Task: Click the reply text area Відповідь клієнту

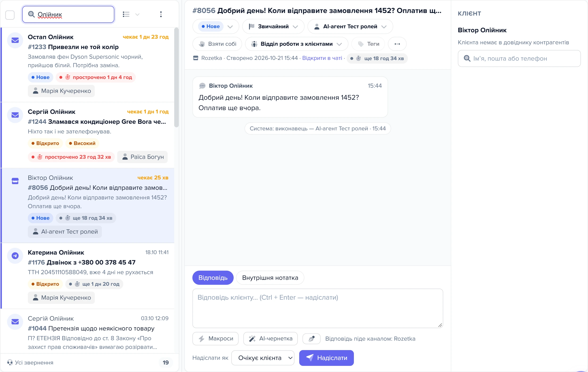Action: point(317,308)
